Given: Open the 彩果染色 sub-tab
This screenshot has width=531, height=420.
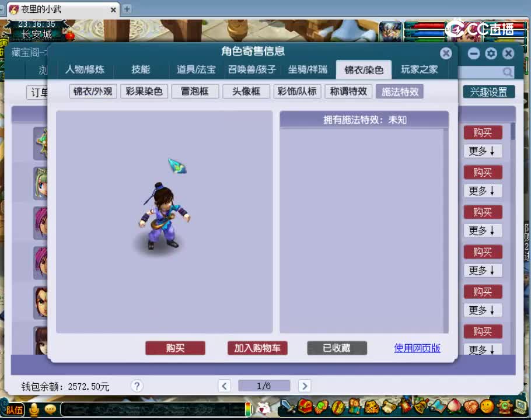Looking at the screenshot, I should click(x=144, y=92).
